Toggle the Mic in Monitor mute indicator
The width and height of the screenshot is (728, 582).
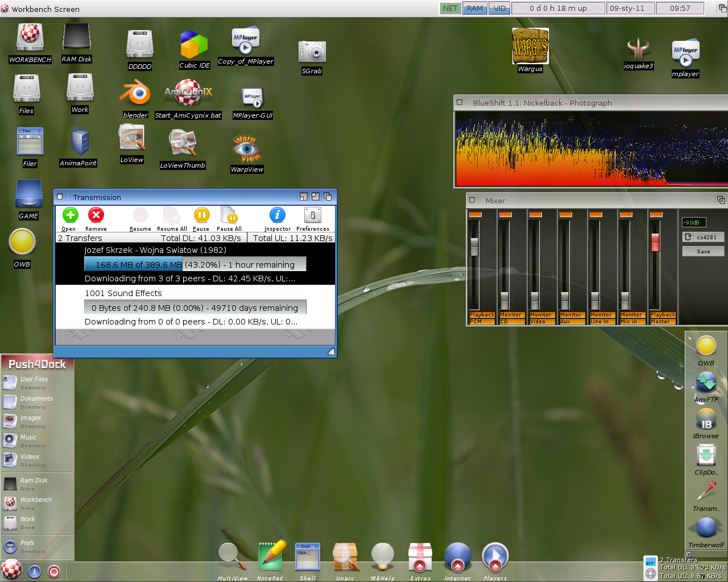pos(626,214)
